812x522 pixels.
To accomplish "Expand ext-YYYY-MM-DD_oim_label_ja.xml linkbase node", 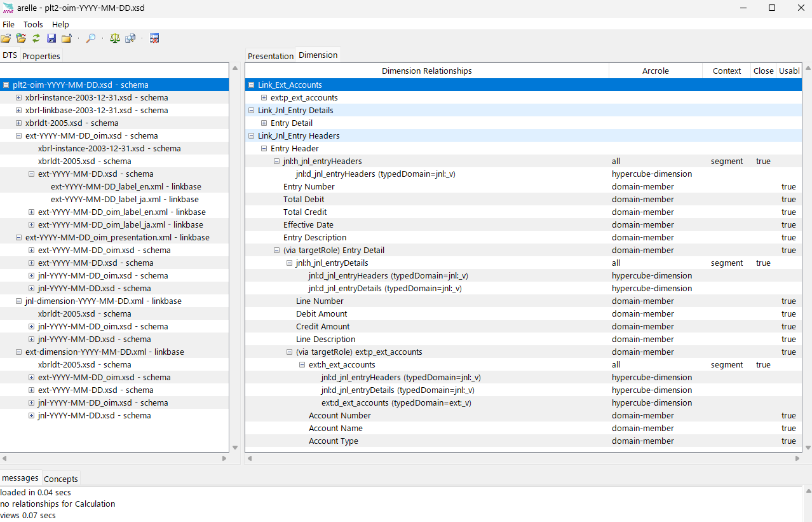I will pyautogui.click(x=32, y=224).
